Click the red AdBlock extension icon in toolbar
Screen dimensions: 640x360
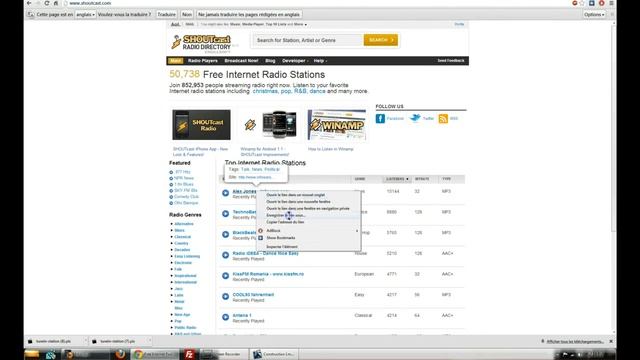pyautogui.click(x=602, y=3)
